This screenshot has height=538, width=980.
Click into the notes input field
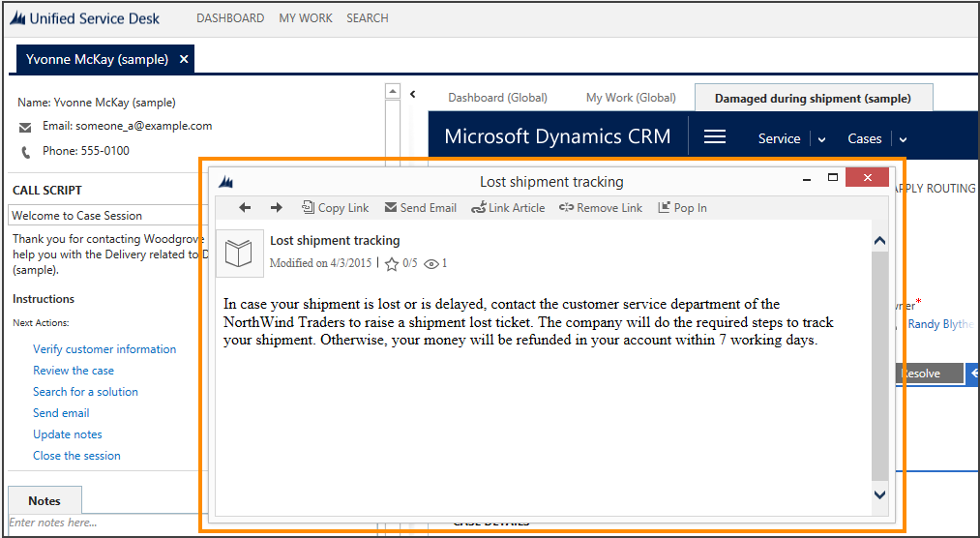[x=104, y=523]
